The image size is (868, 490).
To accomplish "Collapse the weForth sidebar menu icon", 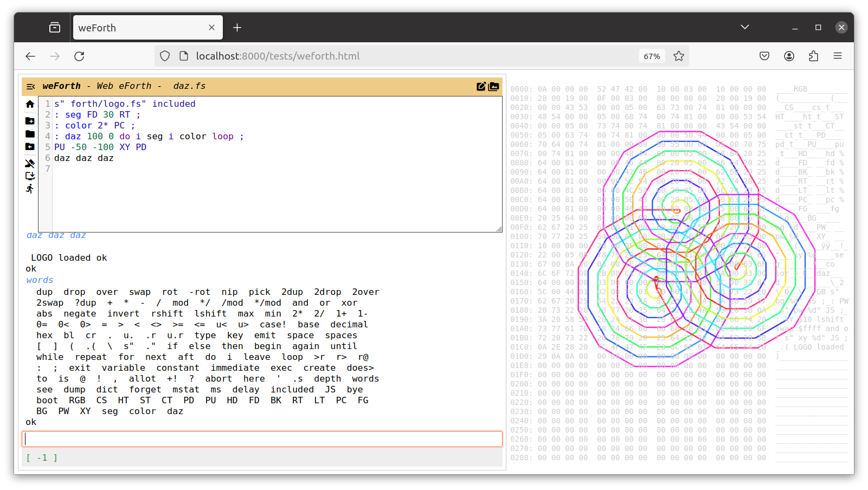I will [x=30, y=87].
